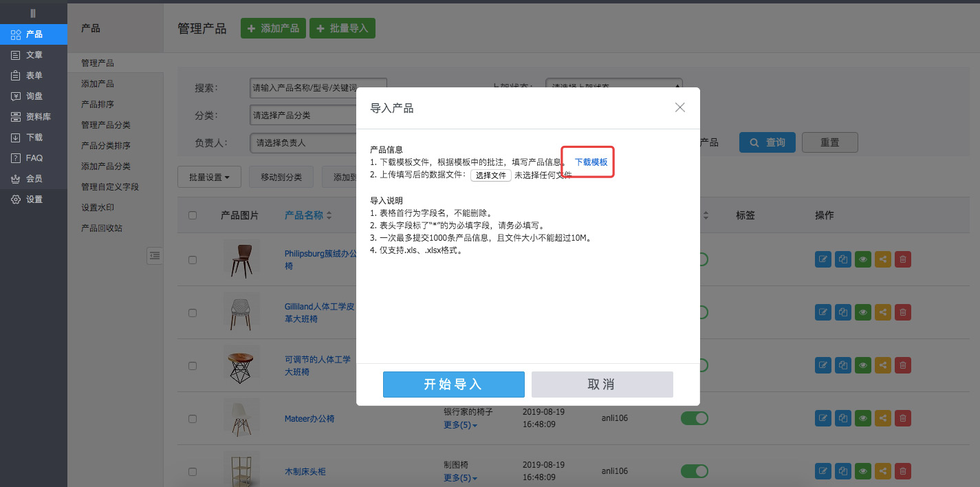Click the 下载模板 link

[x=591, y=162]
